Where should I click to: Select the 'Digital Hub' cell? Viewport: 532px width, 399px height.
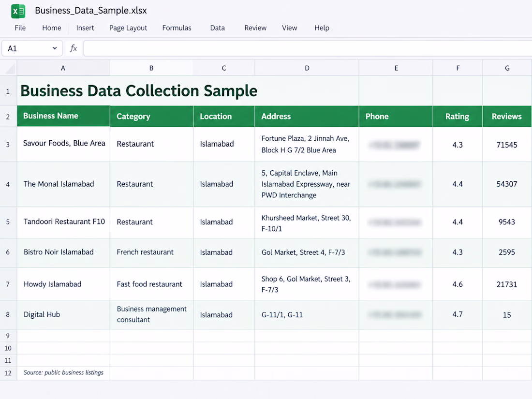(63, 315)
